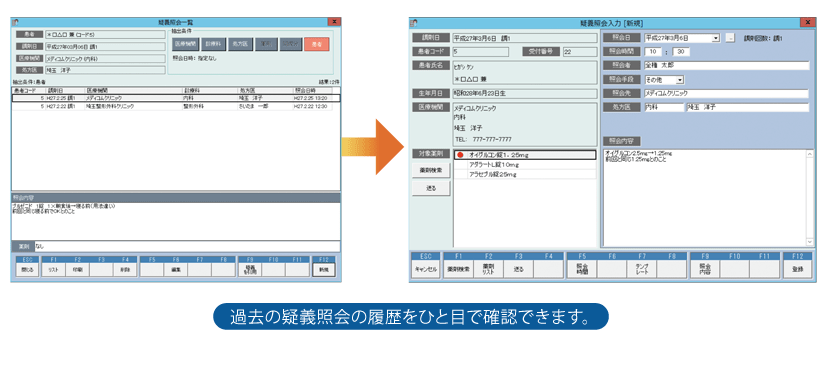The image size is (826, 370).
Task: Click the app icon in the 疑義照会入力 title bar
Action: (415, 23)
